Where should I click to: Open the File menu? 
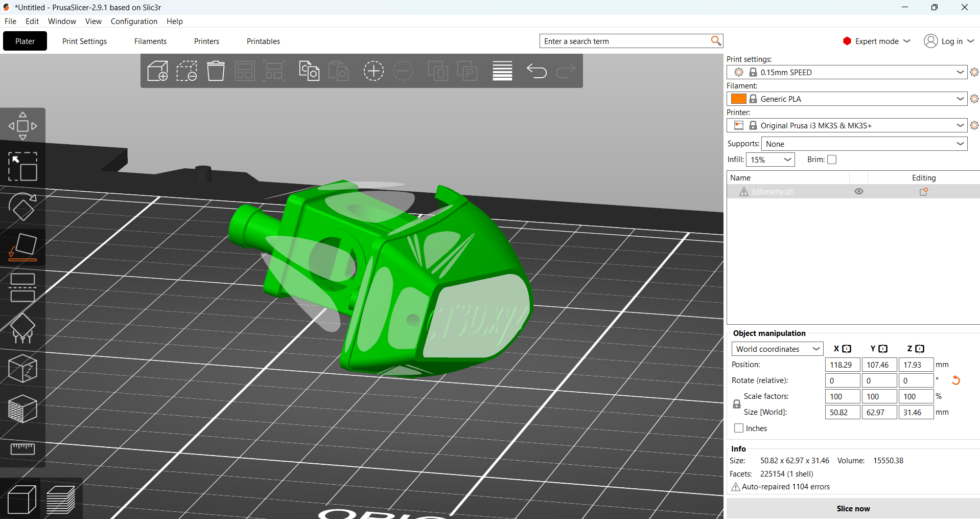10,21
